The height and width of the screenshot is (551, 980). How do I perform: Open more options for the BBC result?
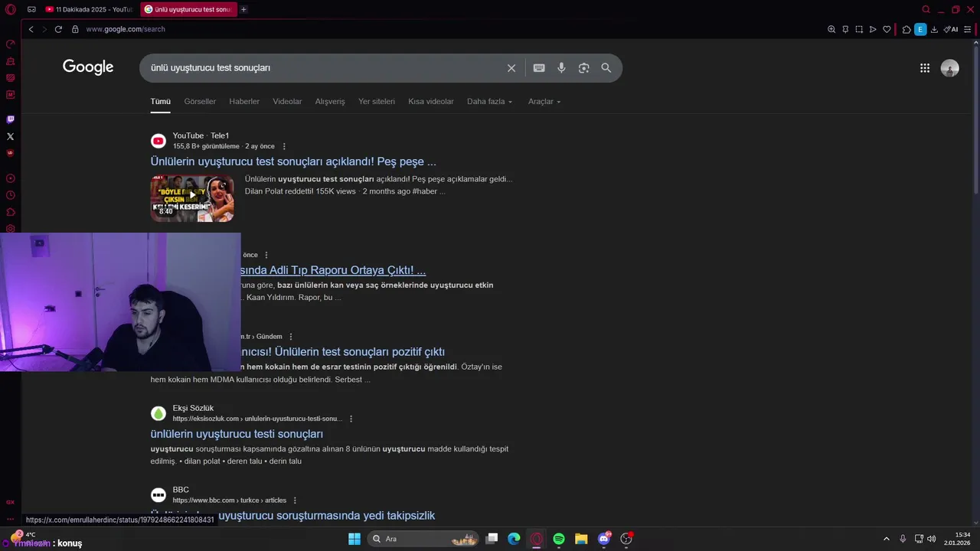pos(294,500)
